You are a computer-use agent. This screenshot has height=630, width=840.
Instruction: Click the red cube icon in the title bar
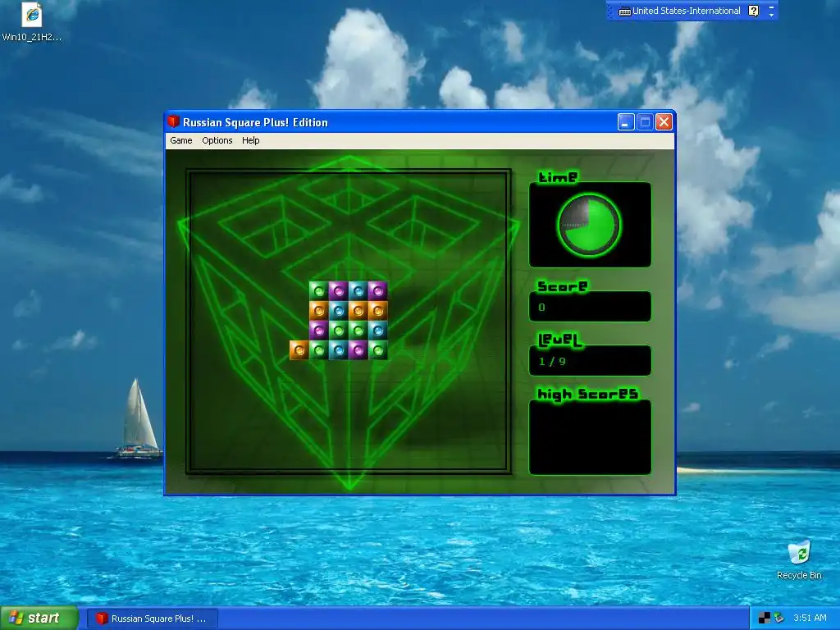tap(173, 121)
